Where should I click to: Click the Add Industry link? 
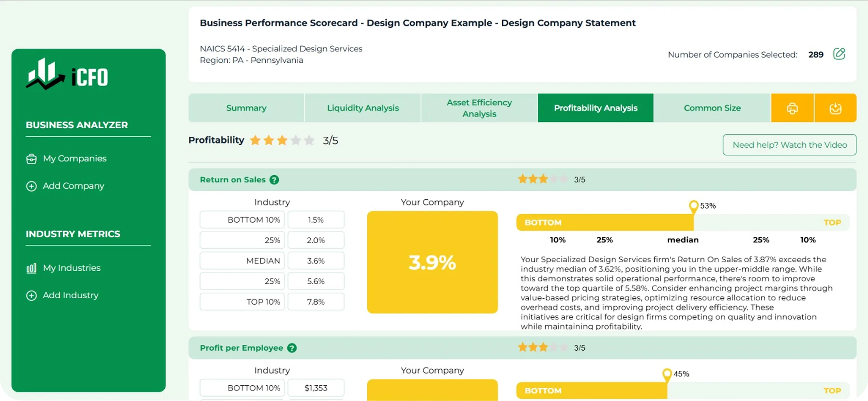coord(71,296)
